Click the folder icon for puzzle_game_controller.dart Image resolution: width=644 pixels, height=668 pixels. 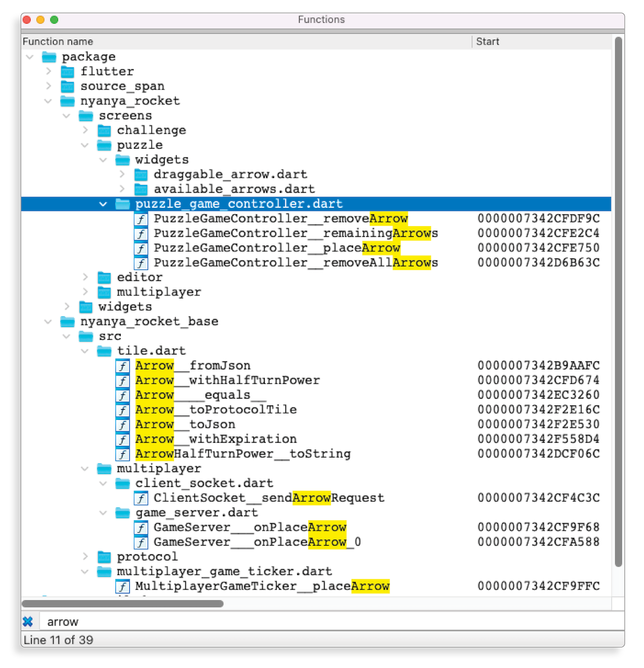tap(122, 204)
